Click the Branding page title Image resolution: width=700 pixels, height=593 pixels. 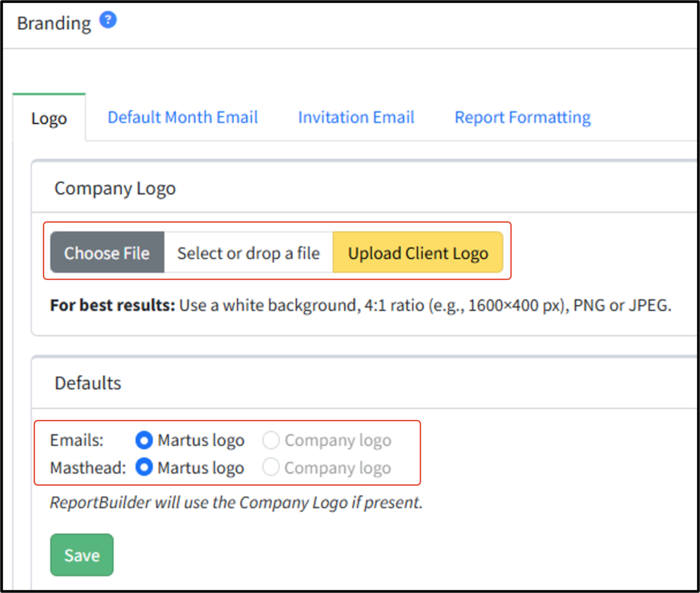point(54,23)
